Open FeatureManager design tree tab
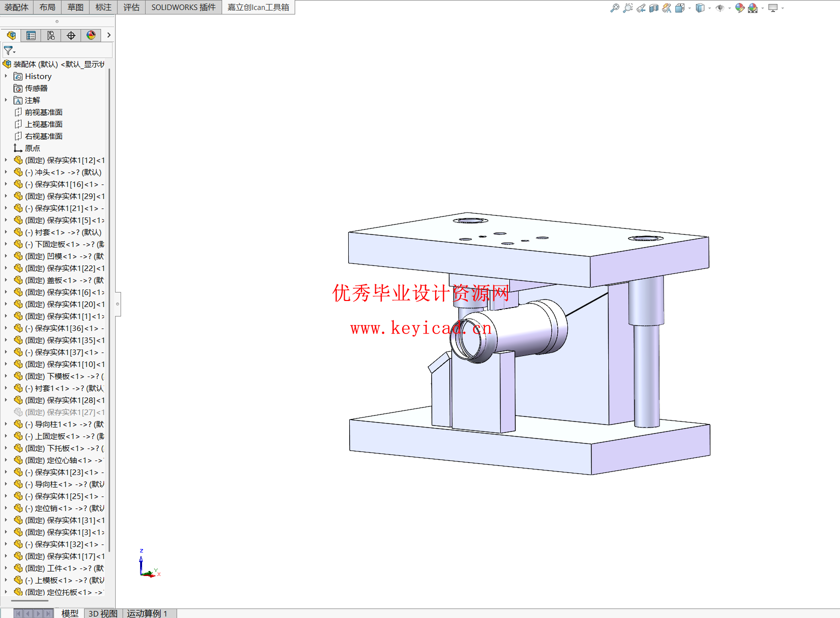 click(x=11, y=35)
